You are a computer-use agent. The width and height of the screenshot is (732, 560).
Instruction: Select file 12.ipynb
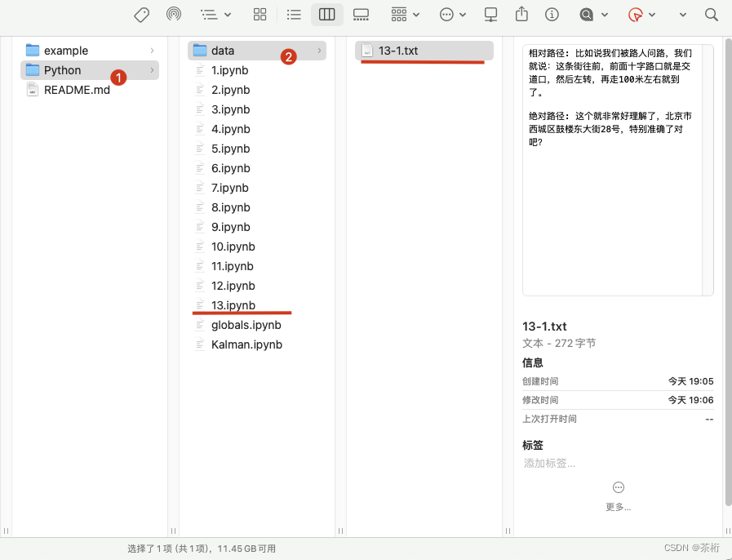click(x=257, y=286)
